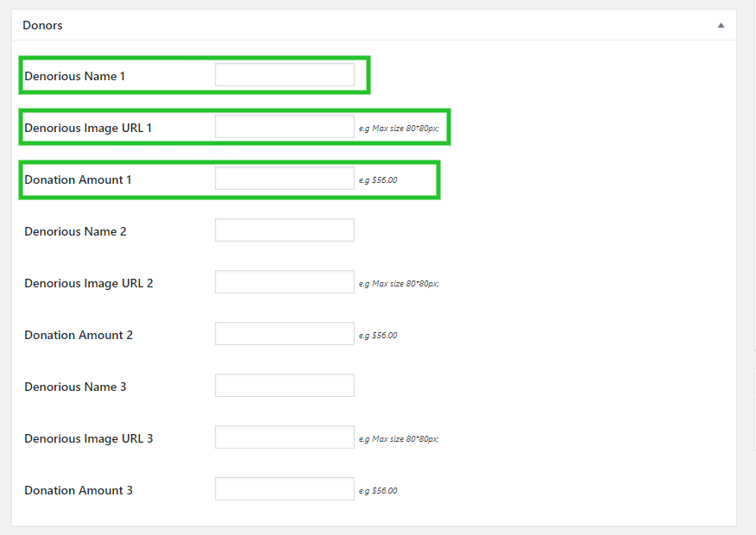Click the Denorious Image URL 1 label

(88, 129)
